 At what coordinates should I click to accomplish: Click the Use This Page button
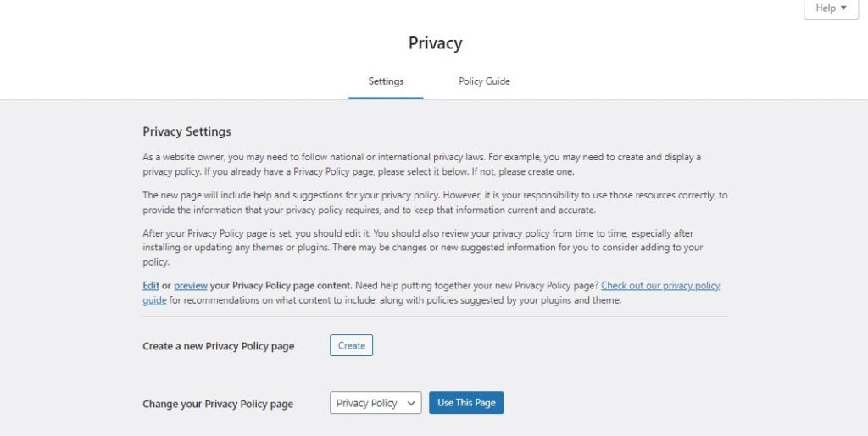(x=466, y=403)
